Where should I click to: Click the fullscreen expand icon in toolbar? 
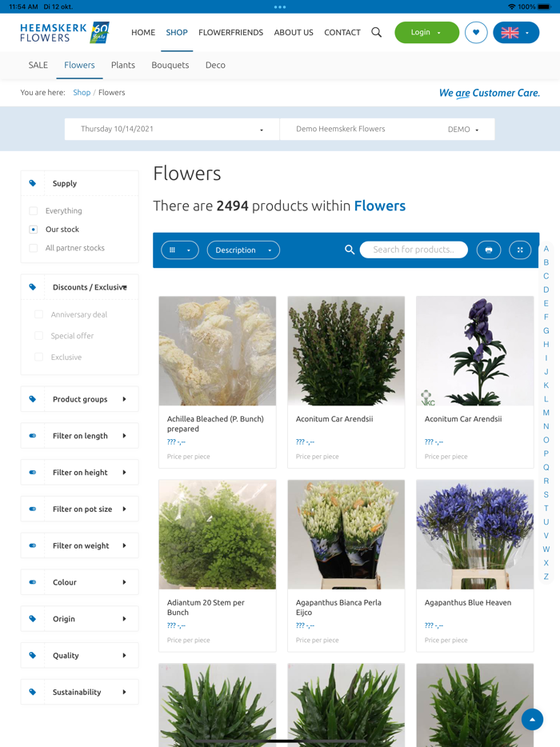point(520,250)
